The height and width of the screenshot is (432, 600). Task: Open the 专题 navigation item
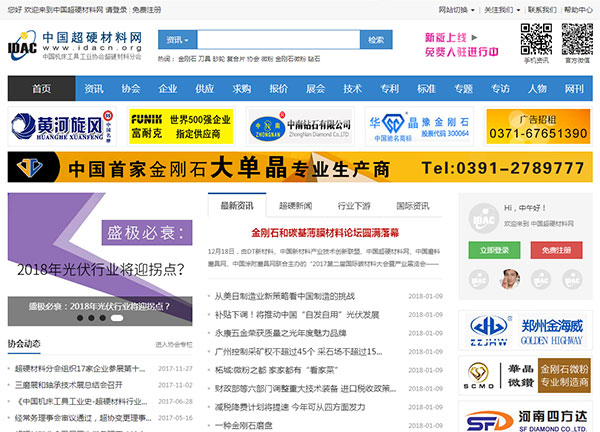[x=463, y=89]
